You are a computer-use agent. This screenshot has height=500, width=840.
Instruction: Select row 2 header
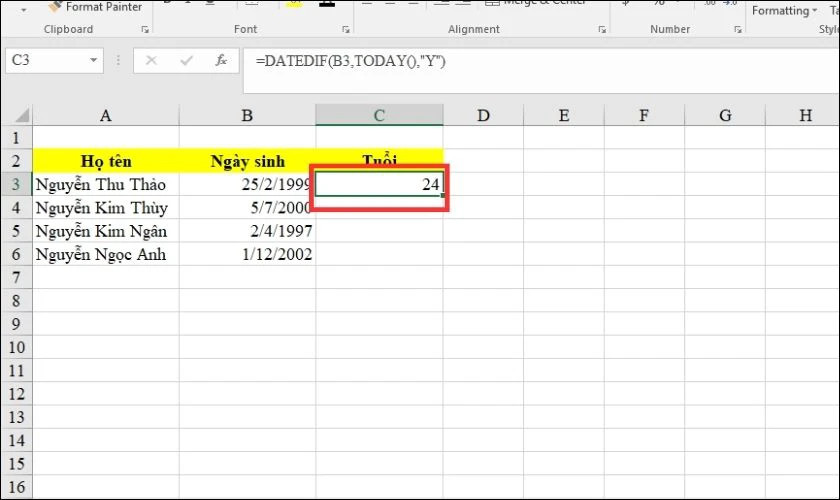point(16,161)
